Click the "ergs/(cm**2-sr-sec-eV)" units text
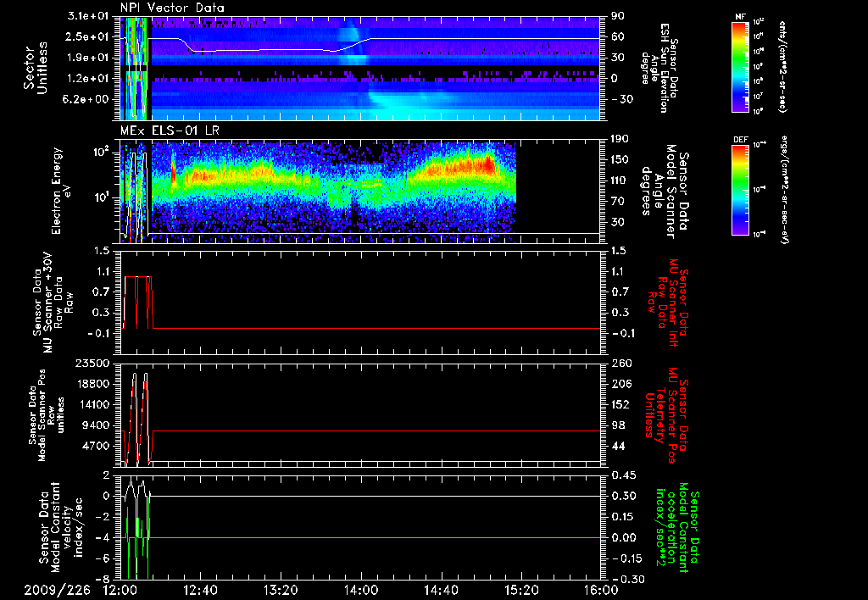This screenshot has width=868, height=600. tap(785, 190)
